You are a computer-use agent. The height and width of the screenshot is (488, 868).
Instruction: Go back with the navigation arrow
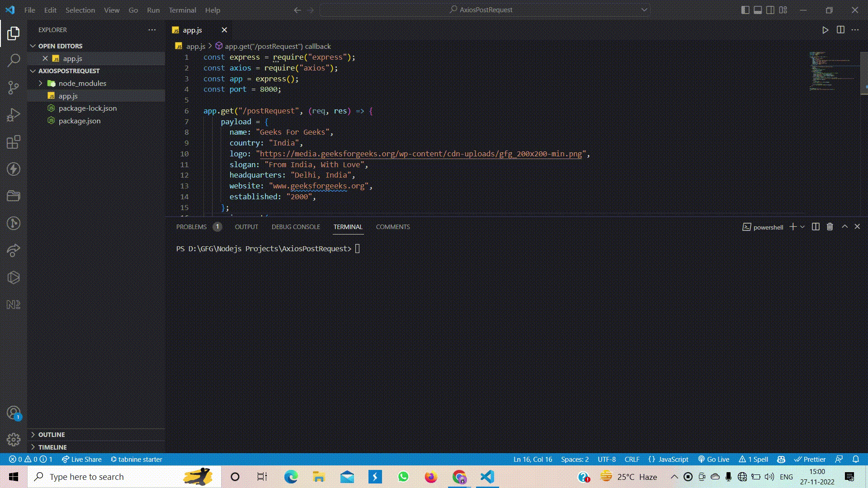[x=297, y=10]
